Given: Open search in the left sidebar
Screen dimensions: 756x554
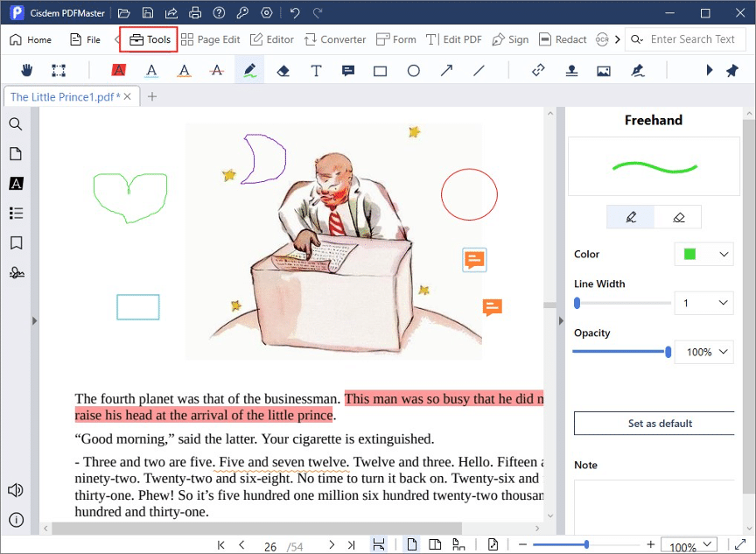Looking at the screenshot, I should pos(15,123).
